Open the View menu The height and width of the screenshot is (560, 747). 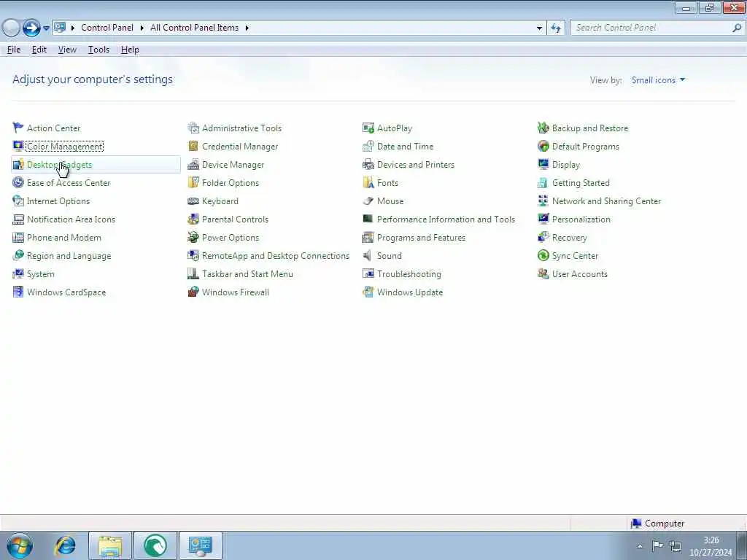67,50
